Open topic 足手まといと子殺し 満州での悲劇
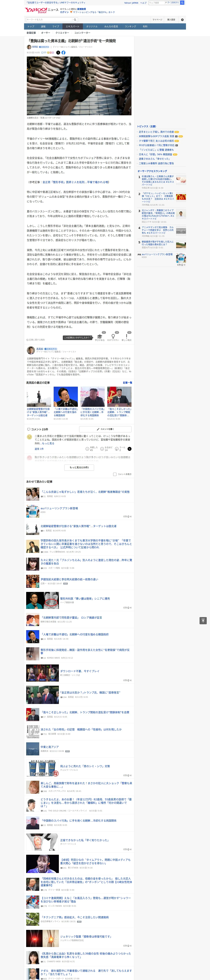The image size is (210, 980). [156, 132]
